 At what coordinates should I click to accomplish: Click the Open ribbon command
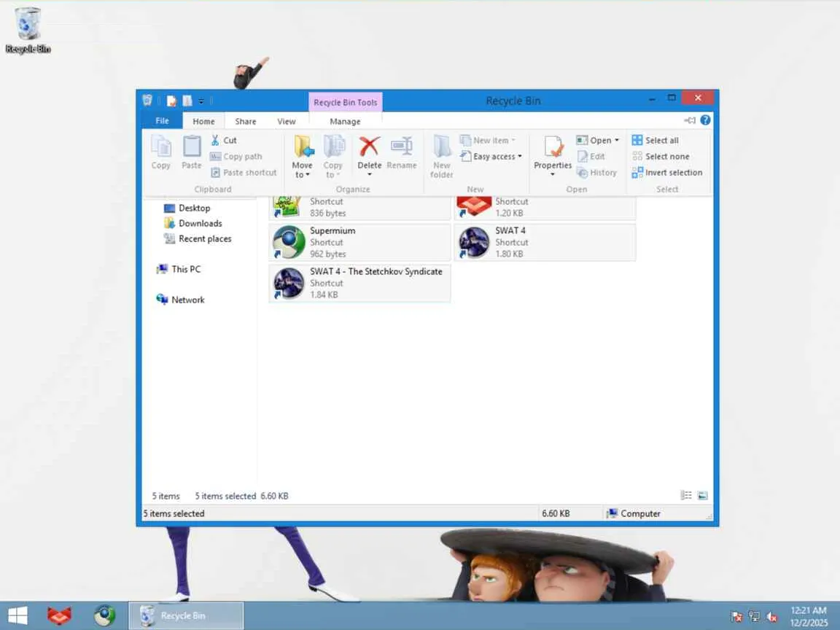pos(594,140)
